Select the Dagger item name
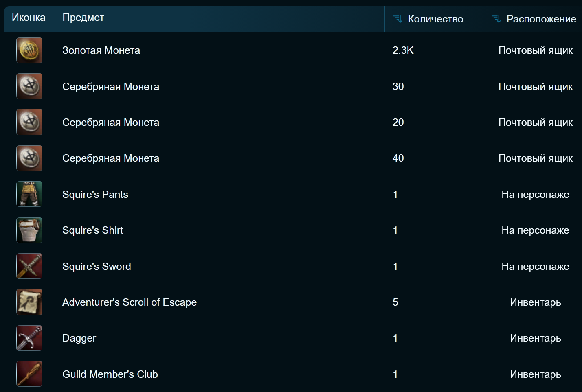The image size is (582, 392). point(79,338)
